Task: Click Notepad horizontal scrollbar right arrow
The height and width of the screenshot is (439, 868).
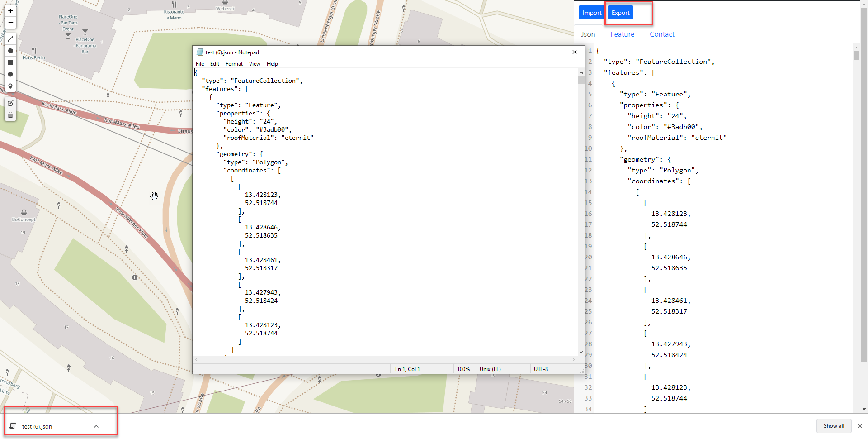Action: click(574, 359)
